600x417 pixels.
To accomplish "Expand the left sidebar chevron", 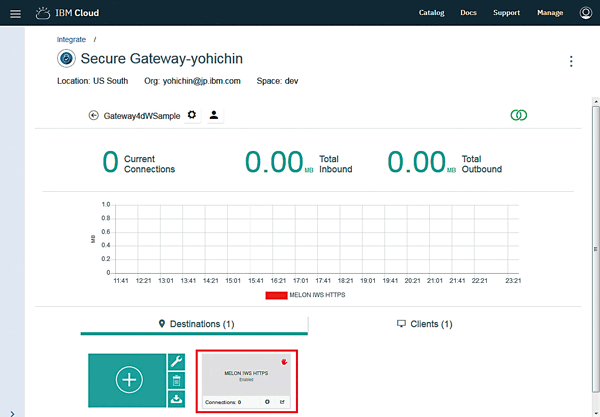I will pyautogui.click(x=12, y=413).
